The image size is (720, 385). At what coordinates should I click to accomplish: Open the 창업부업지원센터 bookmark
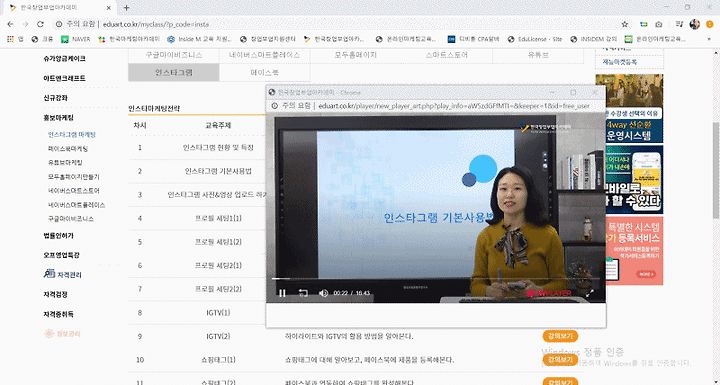[x=268, y=40]
